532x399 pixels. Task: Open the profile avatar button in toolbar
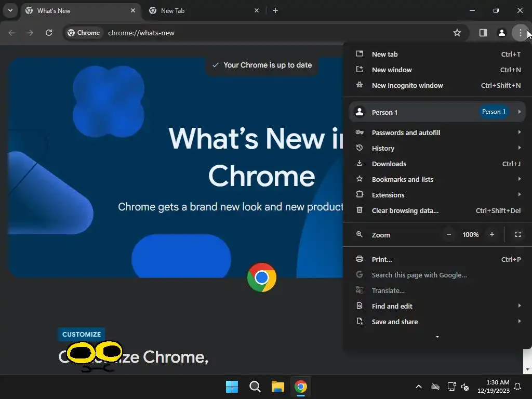[501, 33]
